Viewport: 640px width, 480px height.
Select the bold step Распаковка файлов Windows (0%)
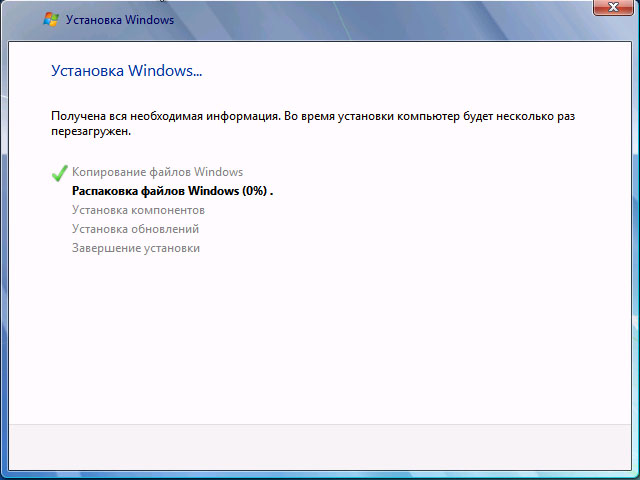172,191
